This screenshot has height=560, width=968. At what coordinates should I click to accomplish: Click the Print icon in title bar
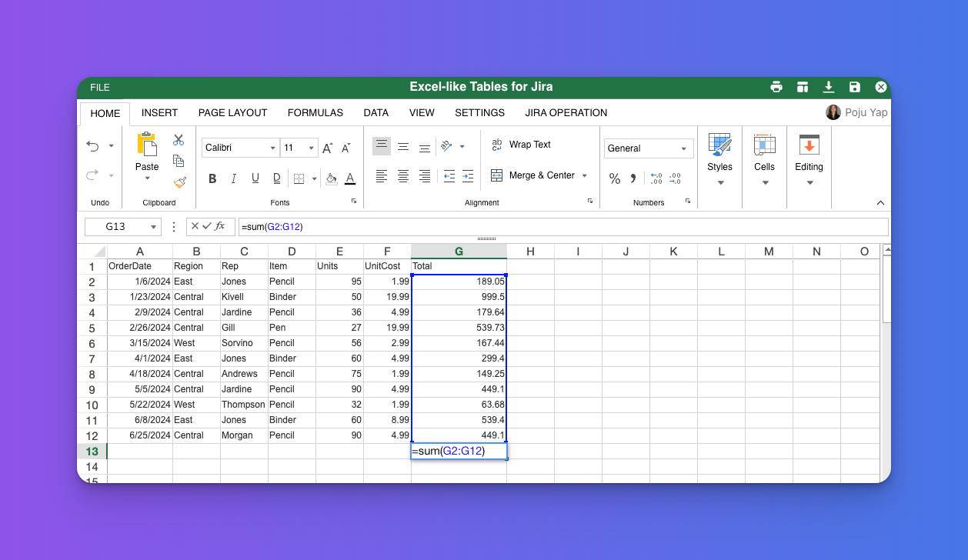[x=776, y=87]
